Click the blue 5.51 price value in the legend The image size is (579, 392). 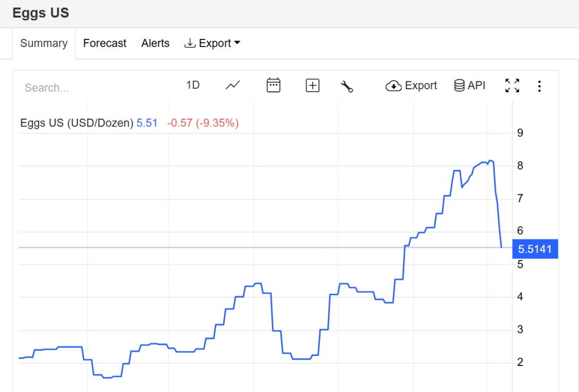click(147, 123)
